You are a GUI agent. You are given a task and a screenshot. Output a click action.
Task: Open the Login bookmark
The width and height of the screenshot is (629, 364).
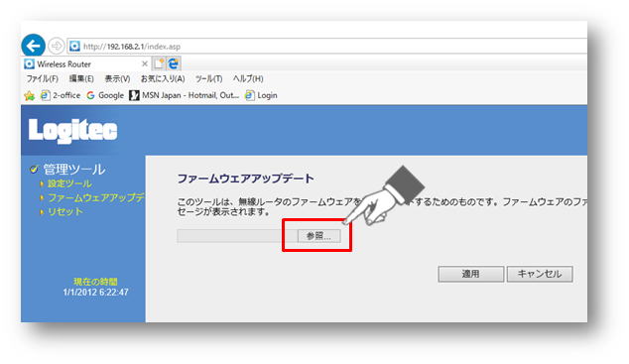(262, 95)
